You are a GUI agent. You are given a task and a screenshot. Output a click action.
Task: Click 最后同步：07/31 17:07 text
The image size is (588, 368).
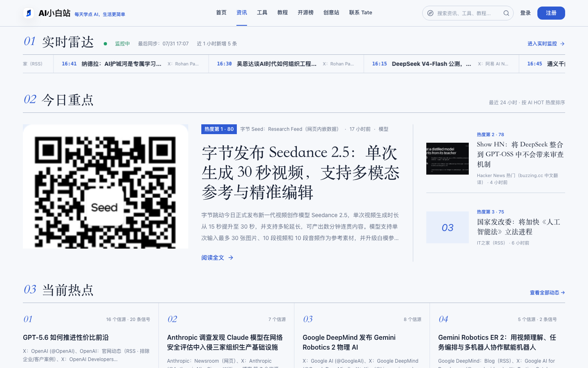click(x=163, y=44)
